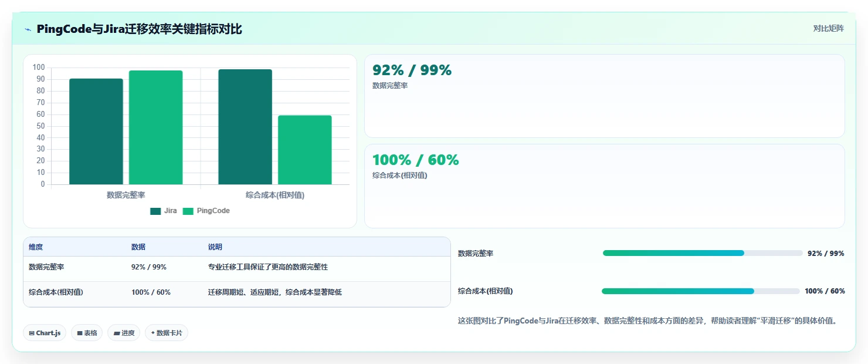
Task: Click the Jira bar for 数据完整率
Action: pyautogui.click(x=96, y=132)
